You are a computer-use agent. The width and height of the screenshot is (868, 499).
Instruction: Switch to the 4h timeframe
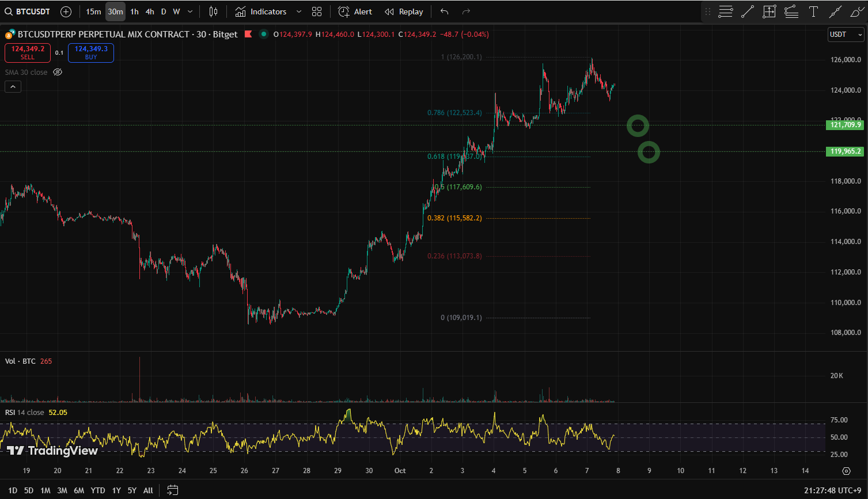tap(150, 12)
